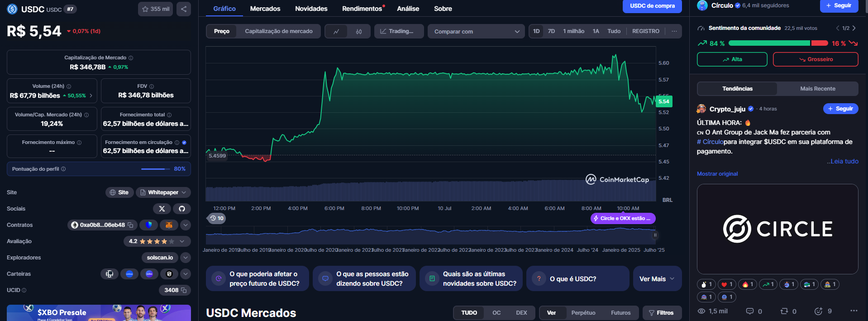The image size is (868, 321).
Task: Select the candlestick chart style
Action: (359, 31)
